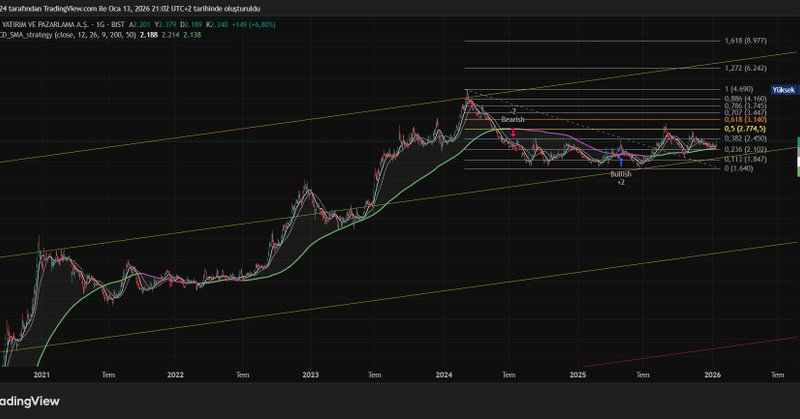Click the Tem label between 2023 and 2024
Viewport: 800px width, 419px height.
pyautogui.click(x=374, y=375)
